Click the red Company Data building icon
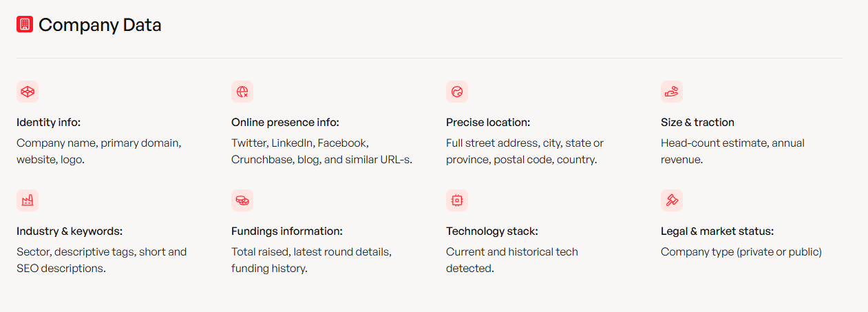Screen dimensions: 868x312 pyautogui.click(x=25, y=25)
